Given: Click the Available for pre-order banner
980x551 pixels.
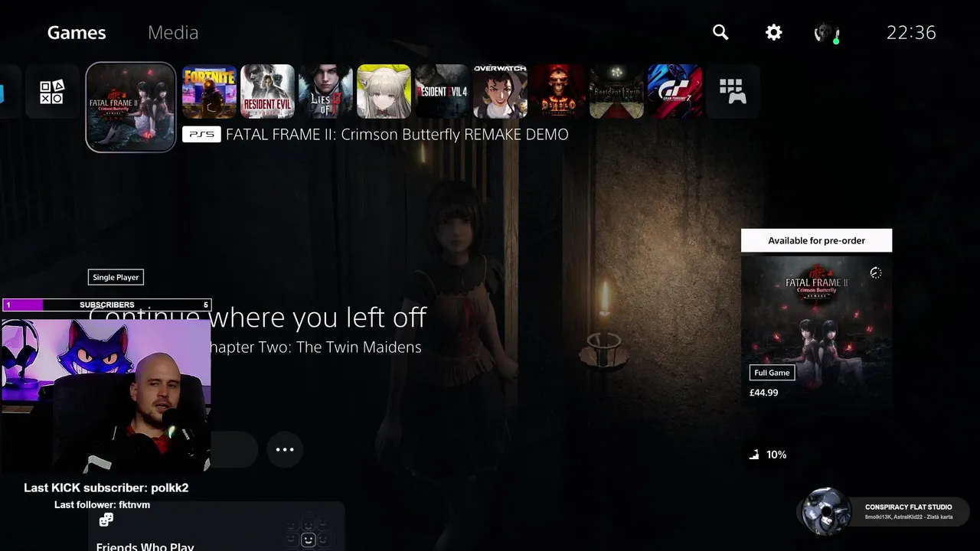Looking at the screenshot, I should tap(816, 240).
